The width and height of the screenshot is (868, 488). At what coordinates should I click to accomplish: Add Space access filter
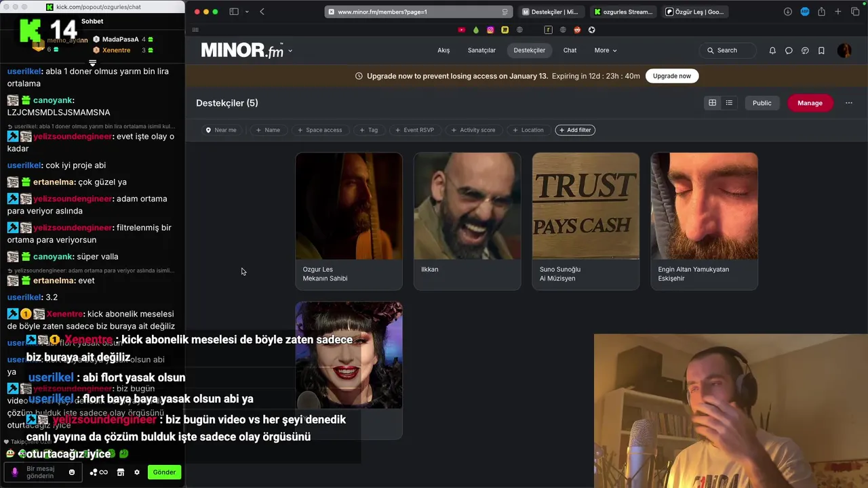(319, 130)
